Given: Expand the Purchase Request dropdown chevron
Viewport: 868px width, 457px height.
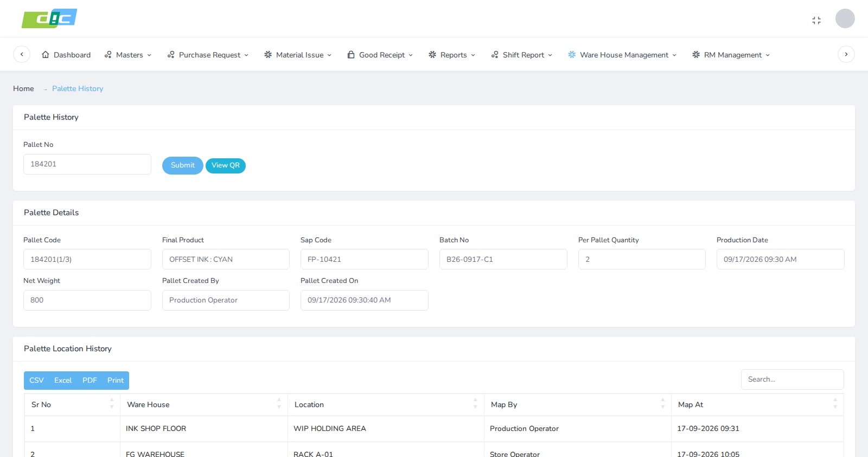Looking at the screenshot, I should point(246,55).
